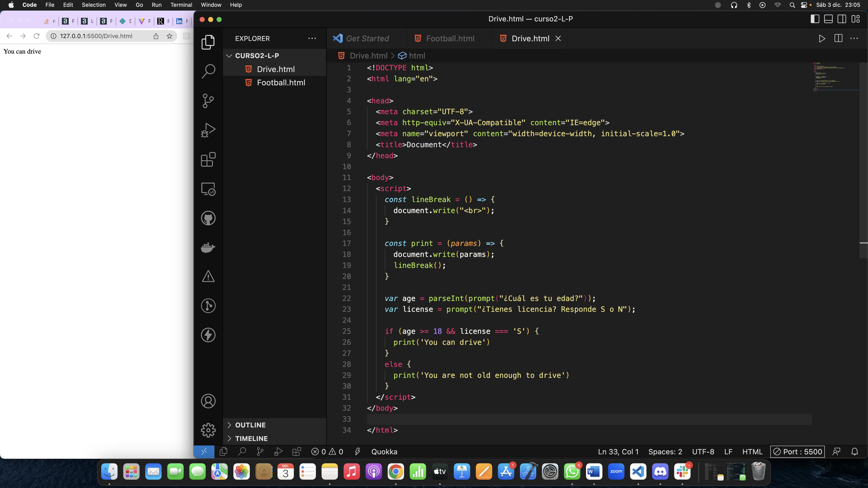Select Drive.html in the explorer
This screenshot has width=868, height=488.
(x=275, y=69)
